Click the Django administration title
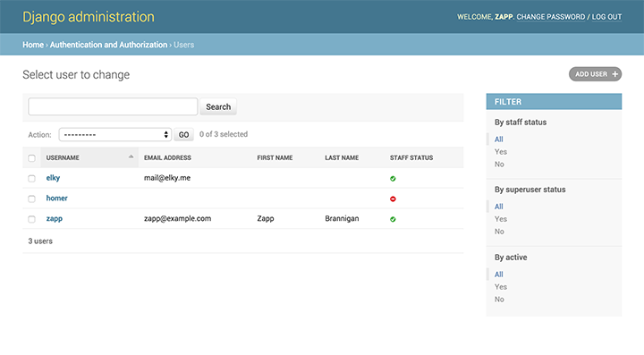This screenshot has width=644, height=355. click(89, 17)
